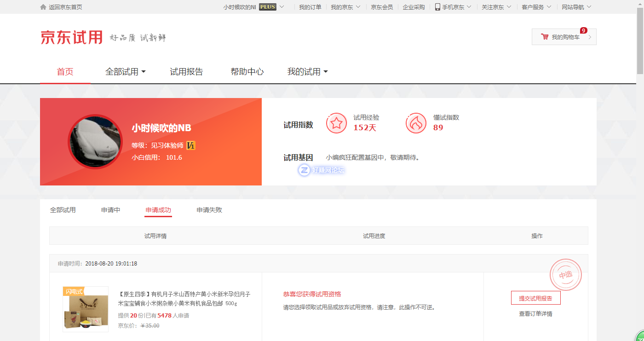
Task: Open the 原生四季 millet product title link
Action: click(x=184, y=299)
